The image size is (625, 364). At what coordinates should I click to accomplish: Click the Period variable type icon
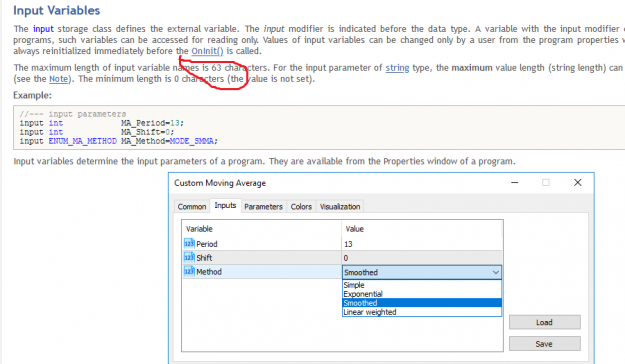[x=189, y=243]
